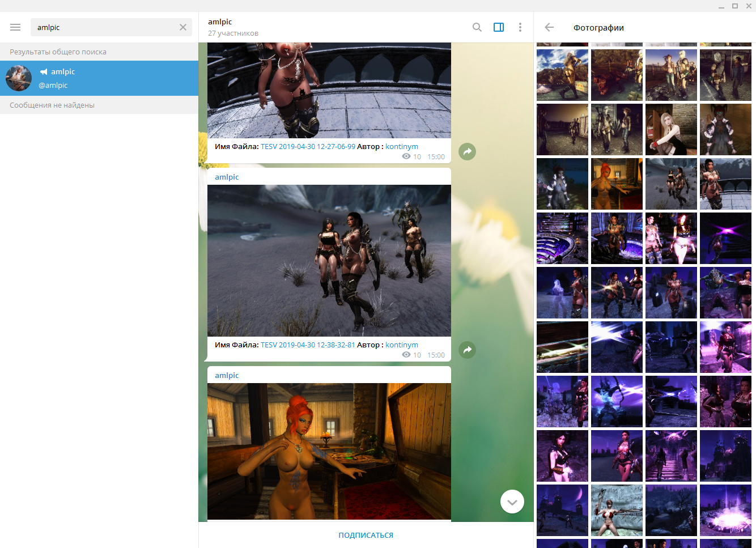Open the photo above file TESV 12-38-32-81
This screenshot has width=756, height=548.
pyautogui.click(x=329, y=261)
